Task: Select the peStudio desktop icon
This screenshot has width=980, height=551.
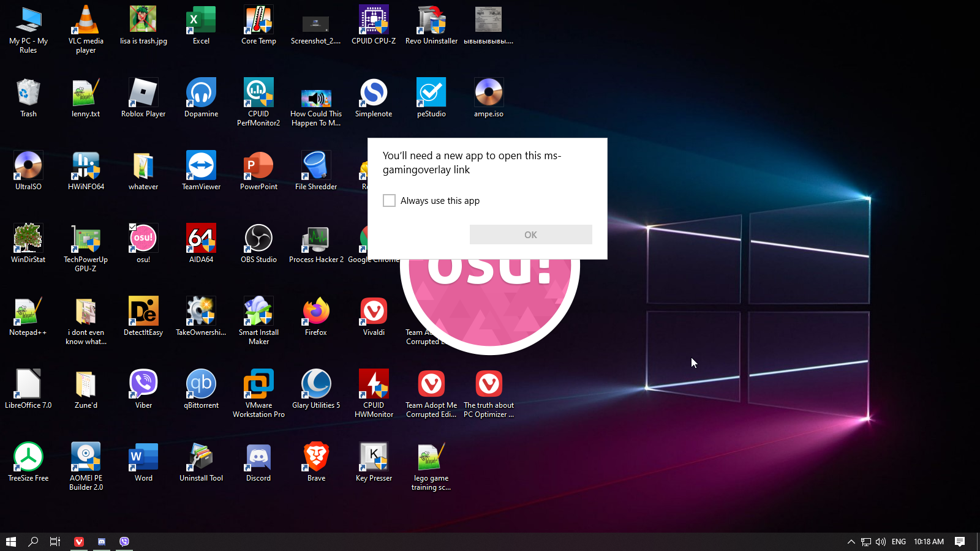Action: point(431,98)
